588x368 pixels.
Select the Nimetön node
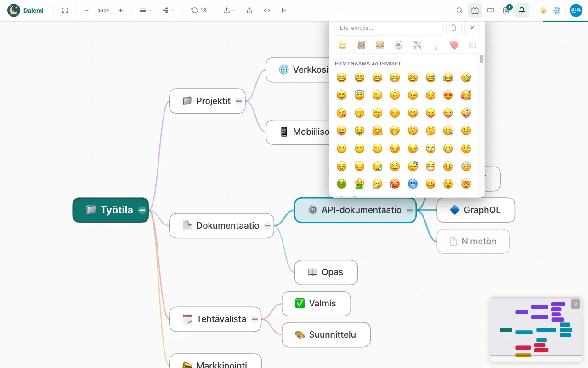pos(473,241)
